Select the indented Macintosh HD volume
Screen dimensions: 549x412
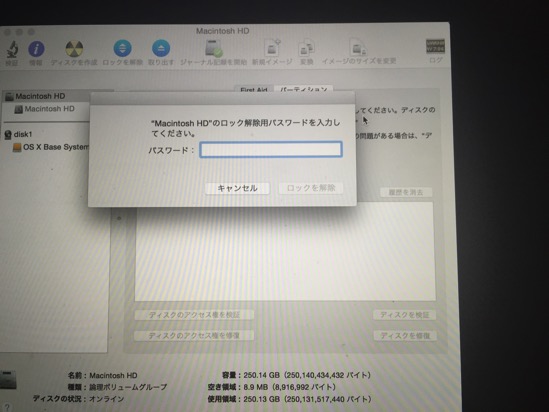(x=44, y=109)
